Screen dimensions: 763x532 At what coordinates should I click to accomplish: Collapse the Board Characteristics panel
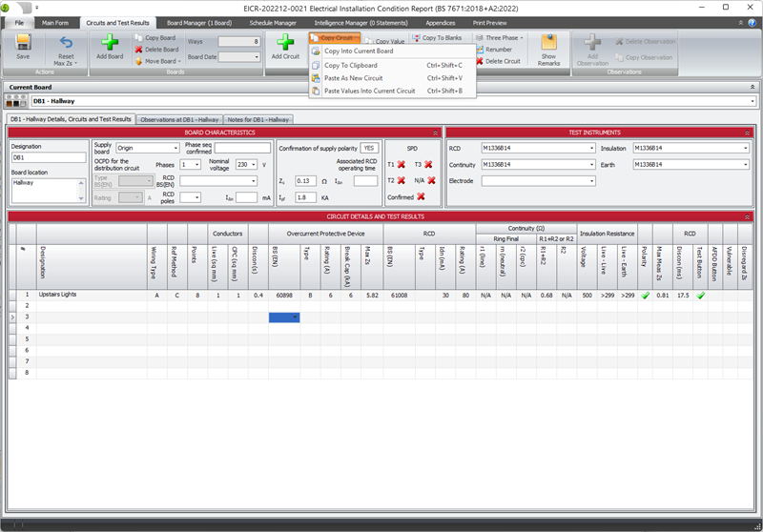click(x=436, y=133)
